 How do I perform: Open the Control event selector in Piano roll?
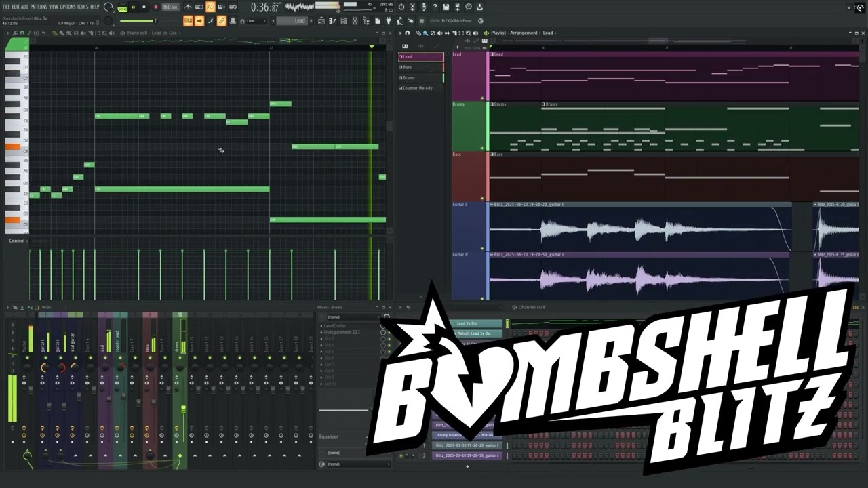17,241
